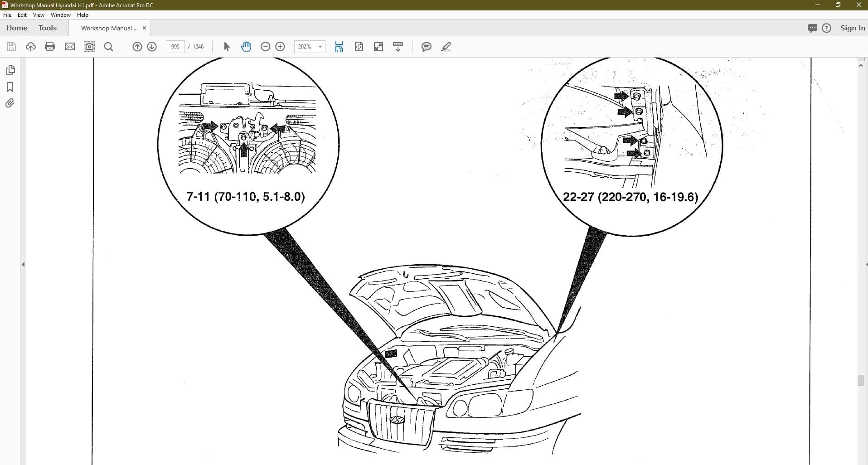Click the page number field 995

[x=175, y=47]
